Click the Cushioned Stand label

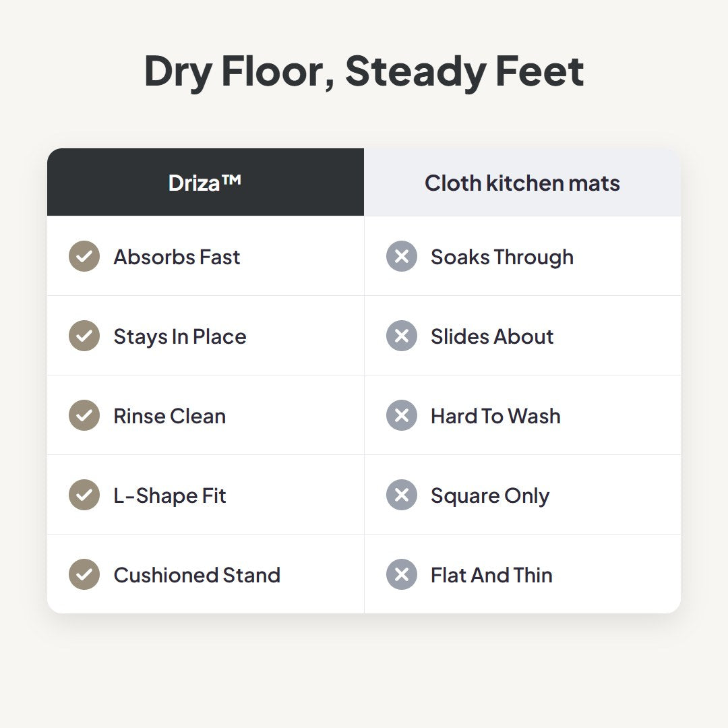(x=197, y=575)
